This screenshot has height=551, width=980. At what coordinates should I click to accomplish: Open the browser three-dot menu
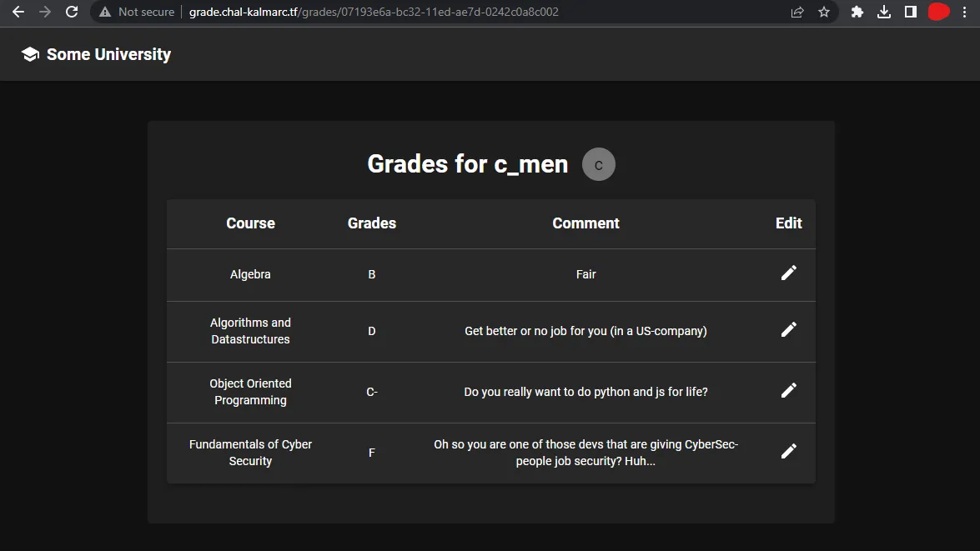tap(964, 13)
